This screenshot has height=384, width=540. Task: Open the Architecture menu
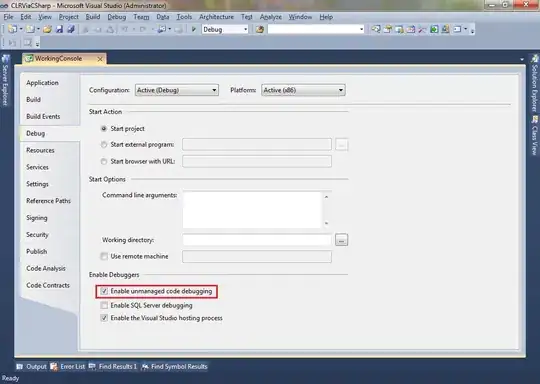[216, 17]
